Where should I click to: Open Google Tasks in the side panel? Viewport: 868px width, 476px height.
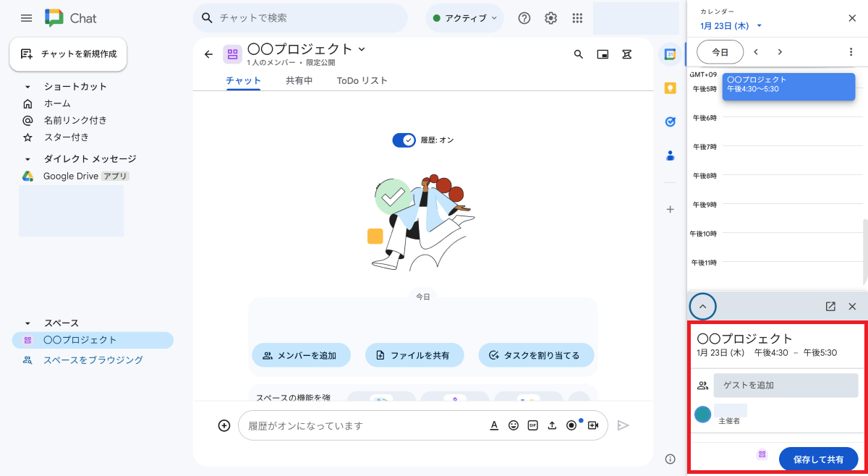click(x=670, y=122)
